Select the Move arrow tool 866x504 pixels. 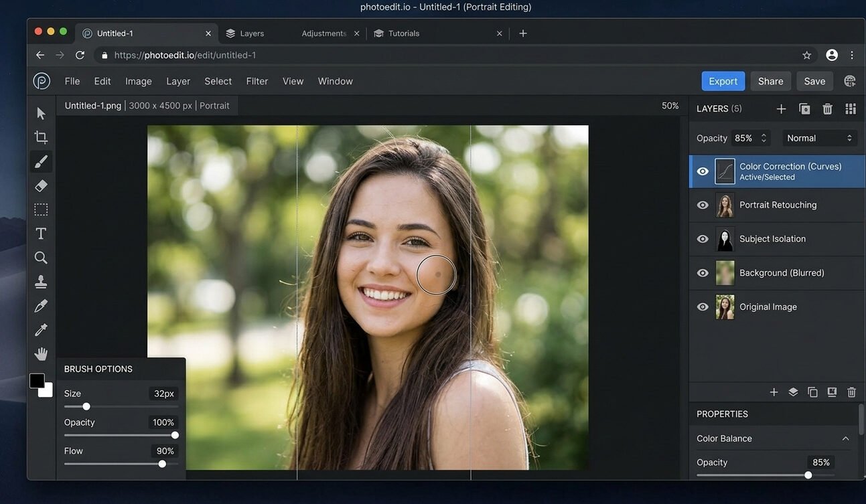(x=41, y=113)
